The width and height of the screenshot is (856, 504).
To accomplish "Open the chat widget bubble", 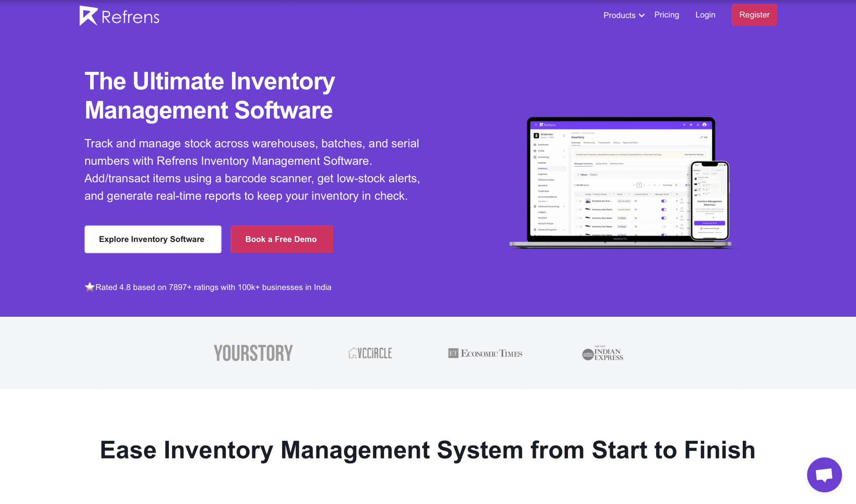I will click(x=824, y=475).
